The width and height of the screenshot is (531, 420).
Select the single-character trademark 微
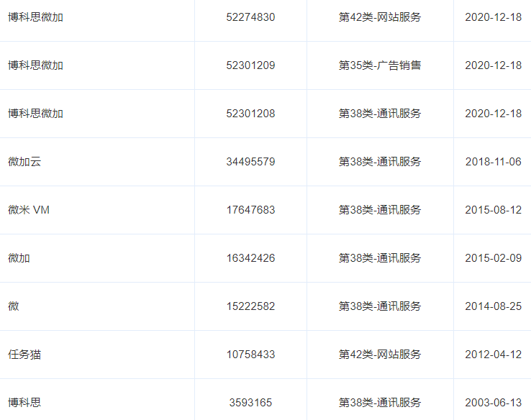14,306
